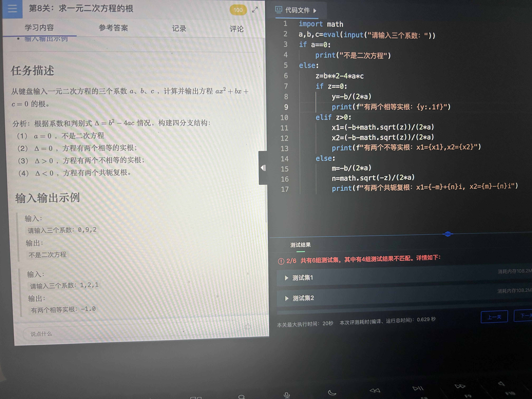This screenshot has width=532, height=399.
Task: Select the 学习内容 tab
Action: [39, 27]
